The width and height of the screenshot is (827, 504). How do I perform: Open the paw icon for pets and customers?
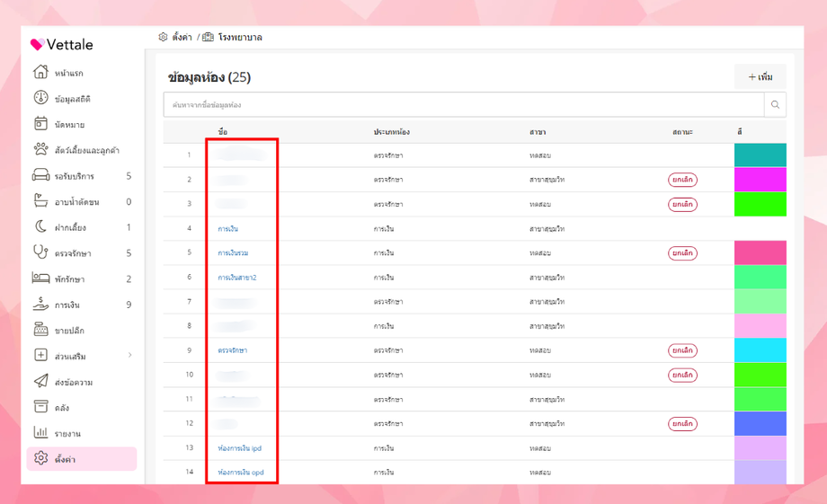40,149
